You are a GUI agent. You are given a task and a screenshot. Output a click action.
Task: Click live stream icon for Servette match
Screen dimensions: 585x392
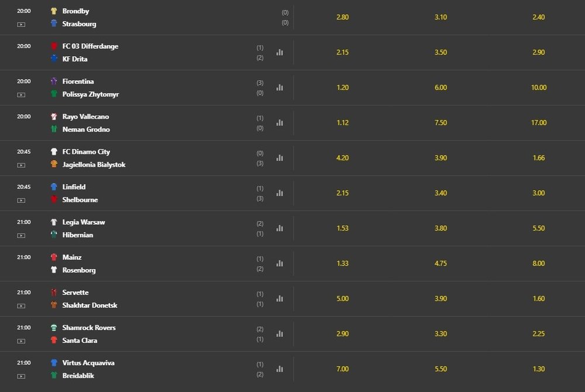pyautogui.click(x=21, y=306)
